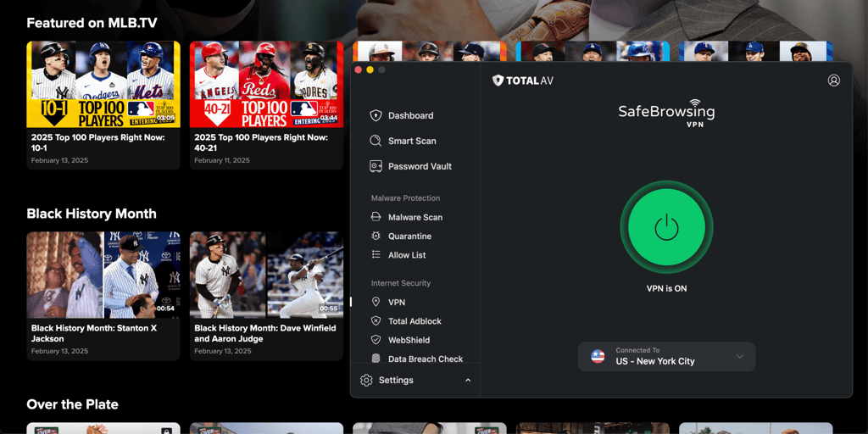Open the Dashboard shield icon

point(376,115)
